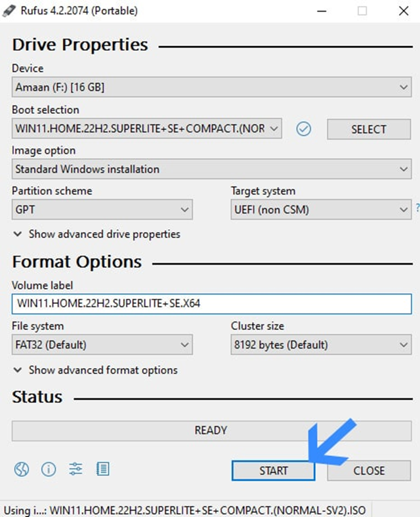Minimize the Rufus window
420x517 pixels.
322,11
